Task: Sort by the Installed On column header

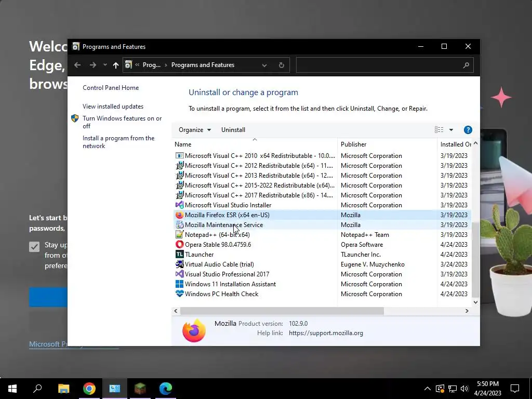Action: tap(455, 144)
